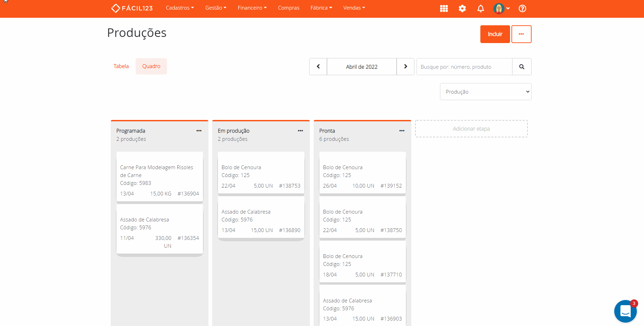Click Adicionar etapa placeholder

point(471,129)
